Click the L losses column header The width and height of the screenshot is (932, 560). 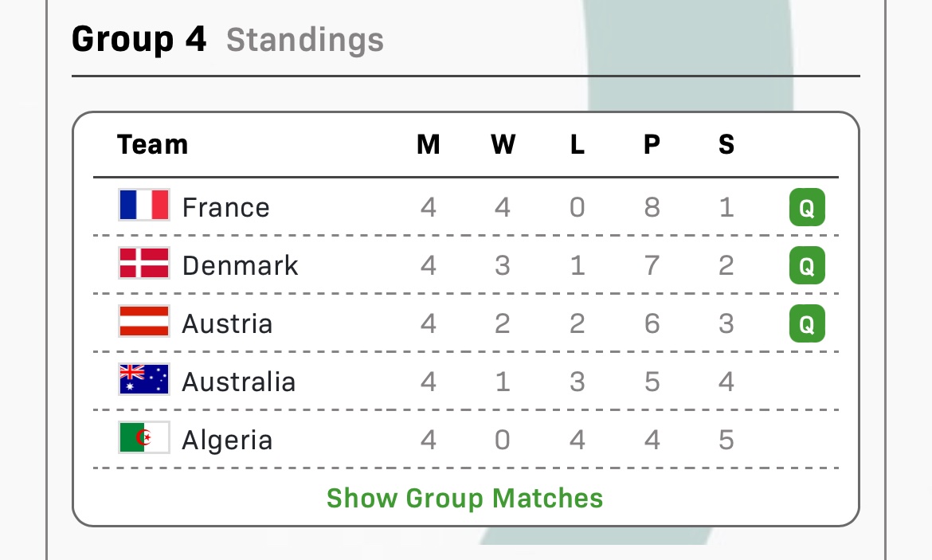[578, 145]
